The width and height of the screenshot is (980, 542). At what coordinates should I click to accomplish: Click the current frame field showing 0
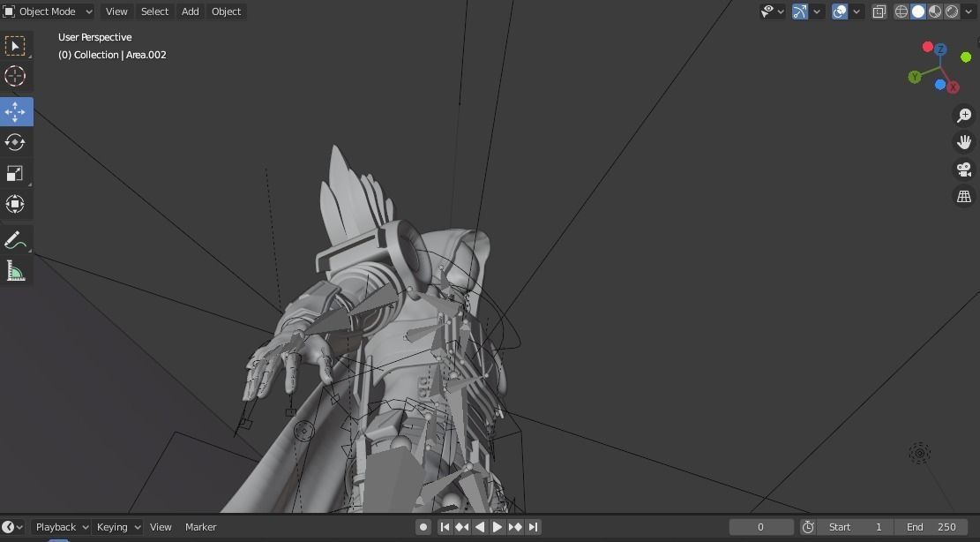click(x=760, y=527)
